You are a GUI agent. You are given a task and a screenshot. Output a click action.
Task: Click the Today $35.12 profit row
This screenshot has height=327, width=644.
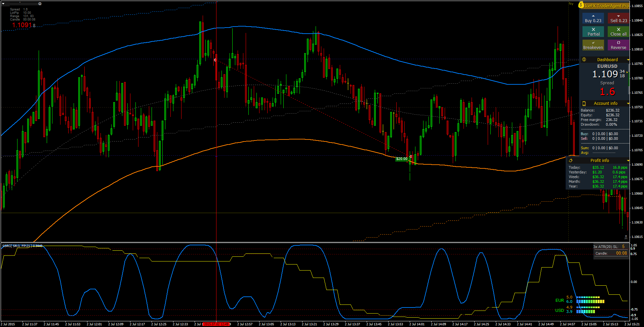tap(598, 167)
